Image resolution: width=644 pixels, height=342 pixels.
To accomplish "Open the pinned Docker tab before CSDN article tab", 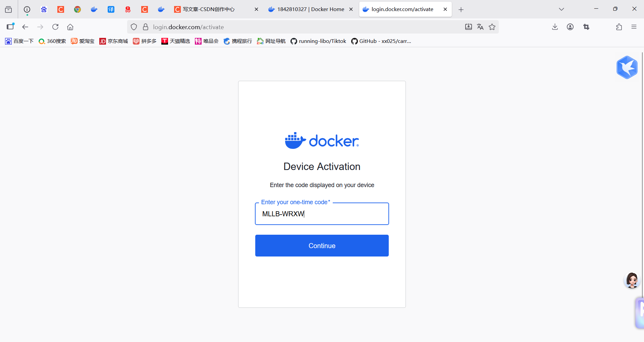I will coord(161,9).
